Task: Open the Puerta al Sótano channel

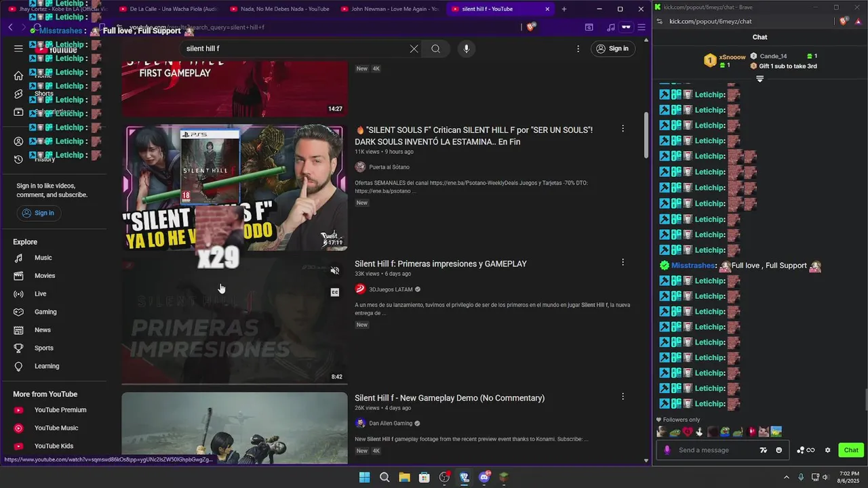Action: [x=389, y=167]
